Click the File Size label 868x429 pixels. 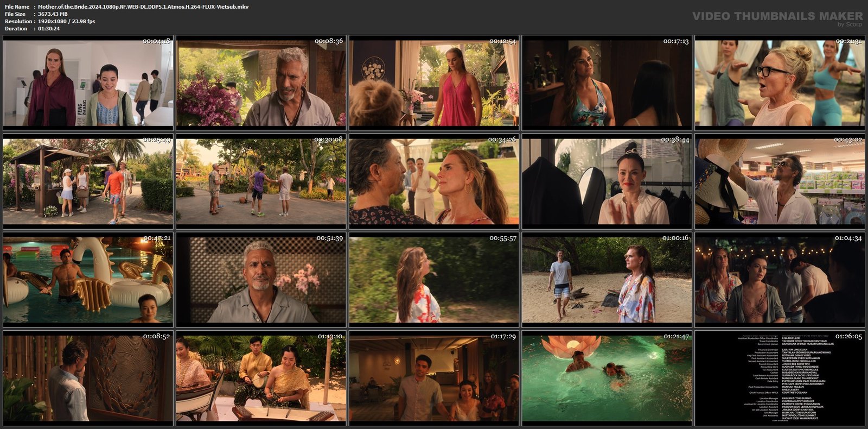pos(15,14)
